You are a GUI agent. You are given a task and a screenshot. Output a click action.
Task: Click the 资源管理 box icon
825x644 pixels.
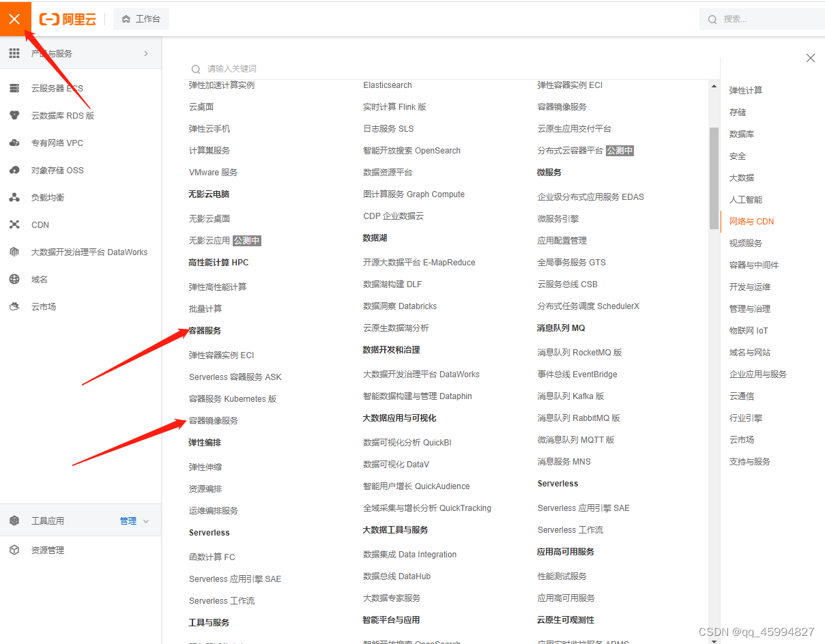[14, 550]
